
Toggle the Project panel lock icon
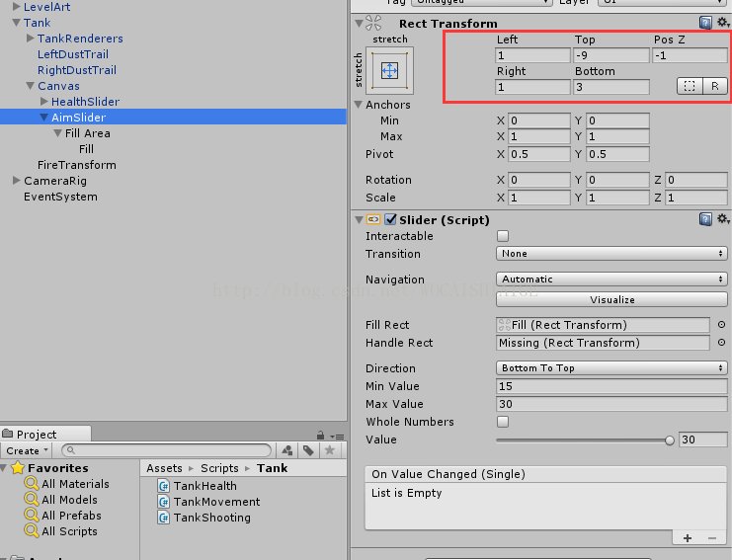click(320, 436)
